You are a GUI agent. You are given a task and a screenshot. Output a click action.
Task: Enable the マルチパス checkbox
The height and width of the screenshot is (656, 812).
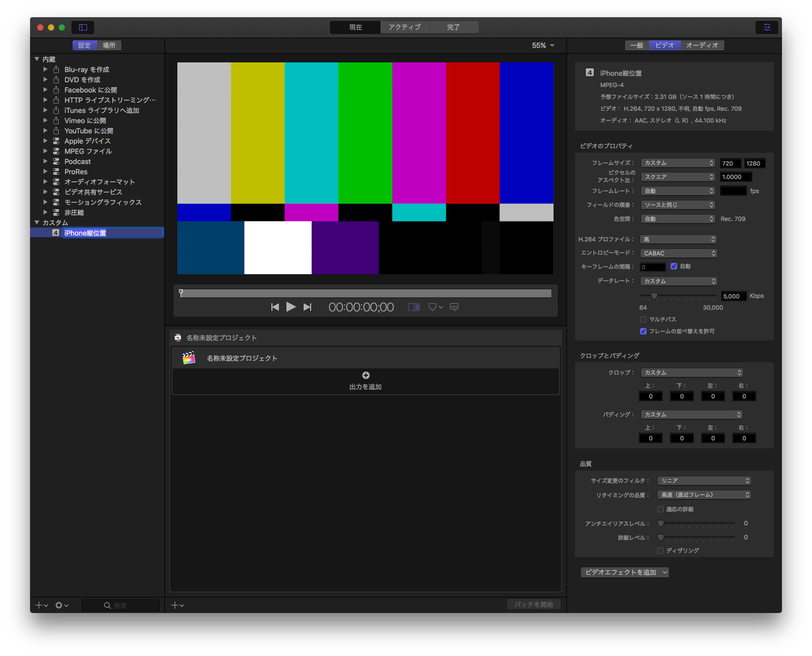pyautogui.click(x=643, y=319)
